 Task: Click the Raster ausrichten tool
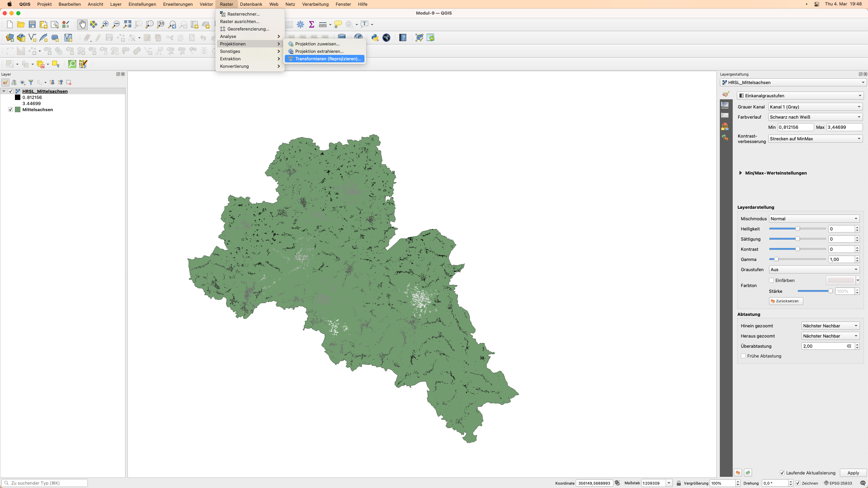tap(240, 21)
